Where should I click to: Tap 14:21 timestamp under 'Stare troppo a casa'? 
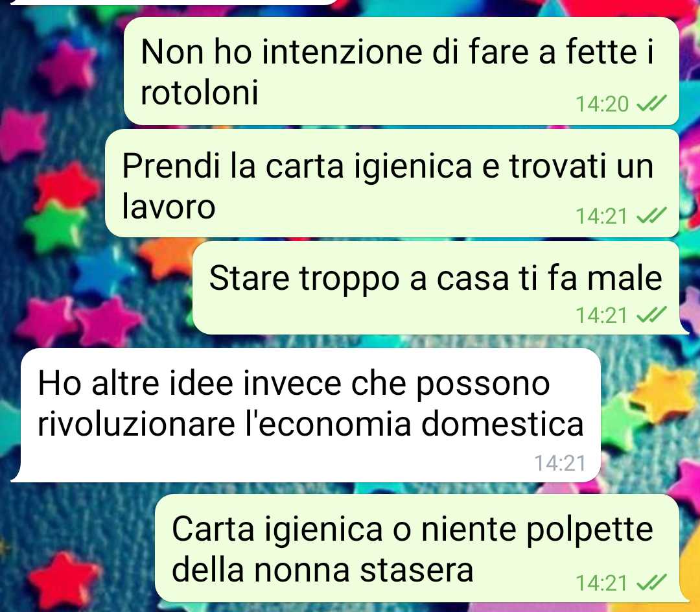point(601,315)
